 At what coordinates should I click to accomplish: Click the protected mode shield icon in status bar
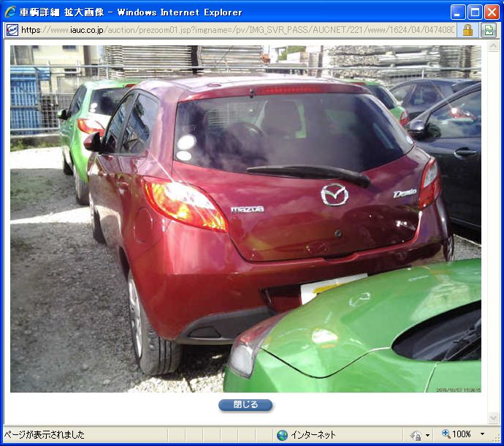416,435
